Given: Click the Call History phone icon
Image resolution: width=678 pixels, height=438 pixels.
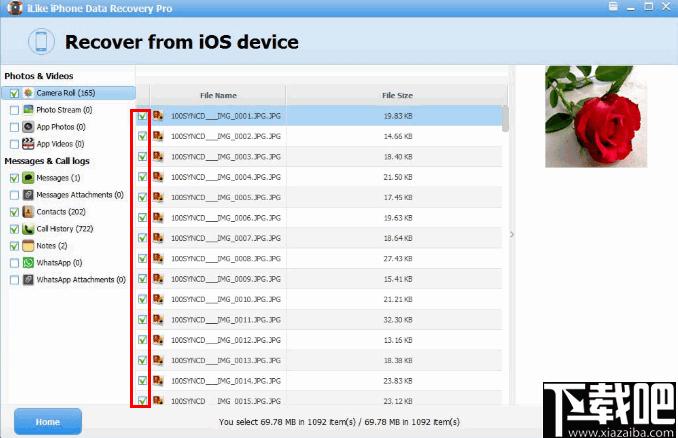Looking at the screenshot, I should pyautogui.click(x=28, y=229).
